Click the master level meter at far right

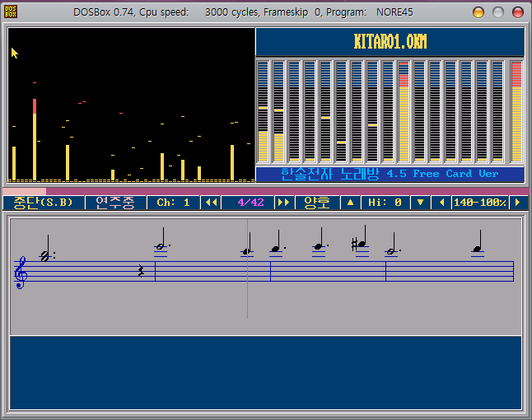click(516, 111)
